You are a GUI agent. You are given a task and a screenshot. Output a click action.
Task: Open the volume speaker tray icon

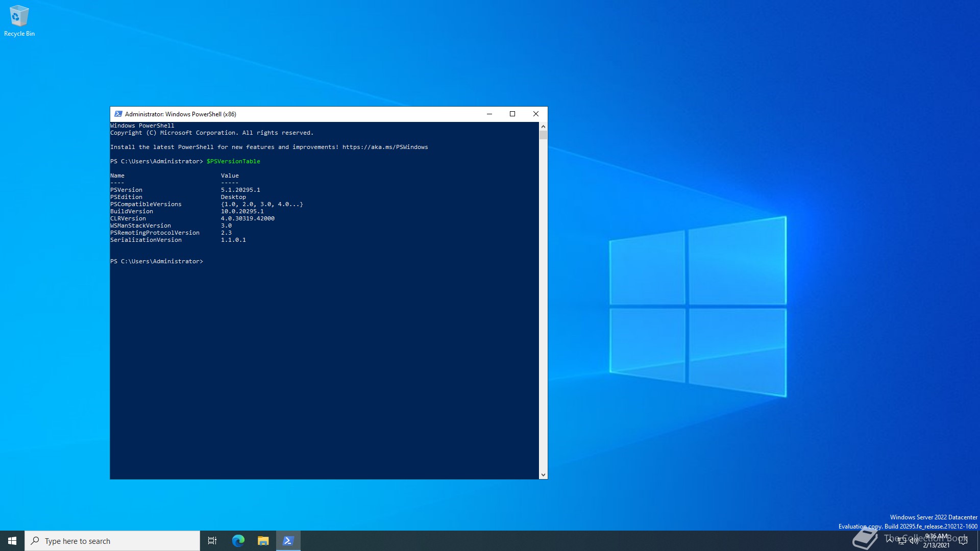(914, 541)
